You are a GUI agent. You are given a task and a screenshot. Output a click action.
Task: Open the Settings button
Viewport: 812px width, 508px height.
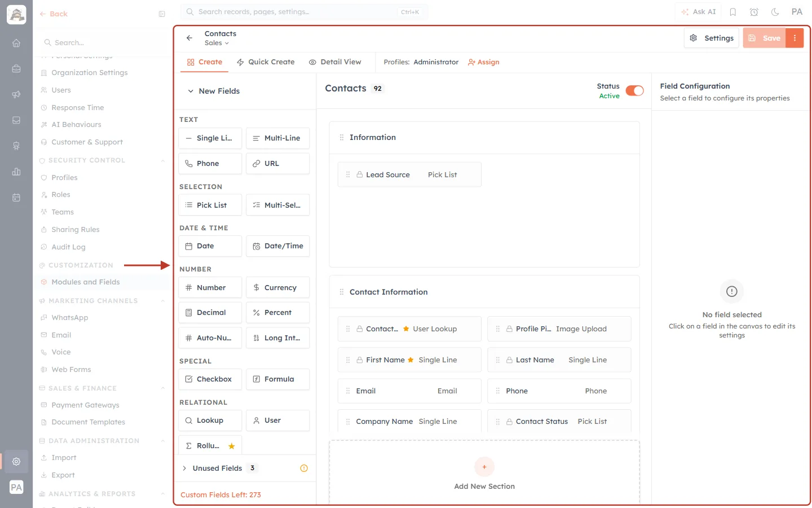(712, 38)
